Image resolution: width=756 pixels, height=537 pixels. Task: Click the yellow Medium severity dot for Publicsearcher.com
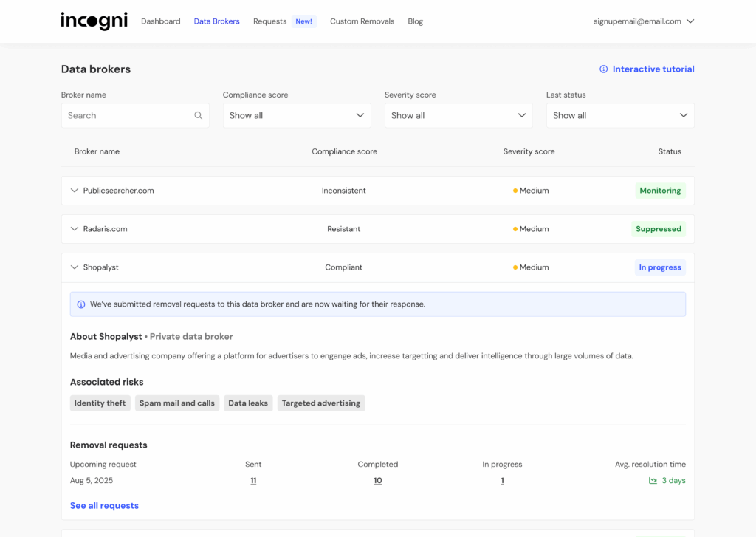pos(515,190)
